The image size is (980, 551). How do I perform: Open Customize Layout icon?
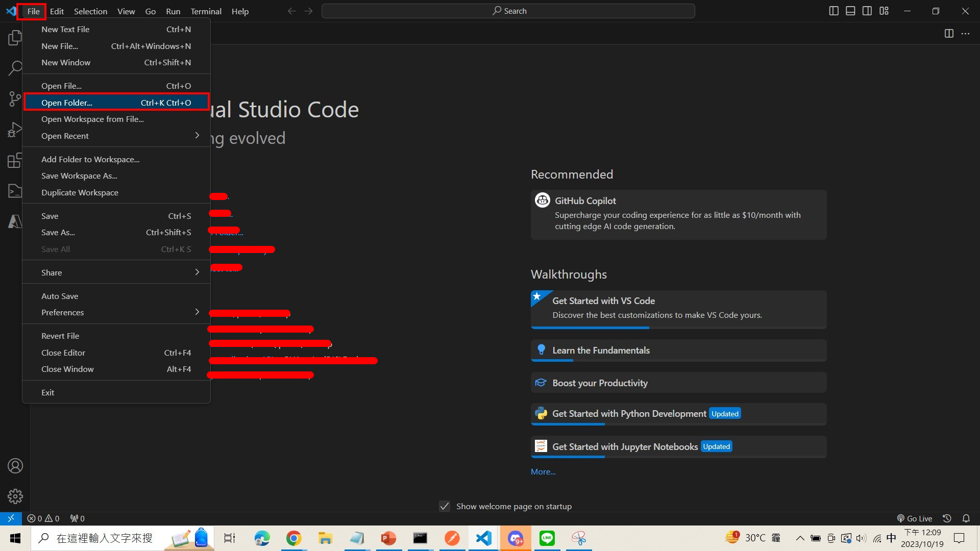pyautogui.click(x=884, y=11)
